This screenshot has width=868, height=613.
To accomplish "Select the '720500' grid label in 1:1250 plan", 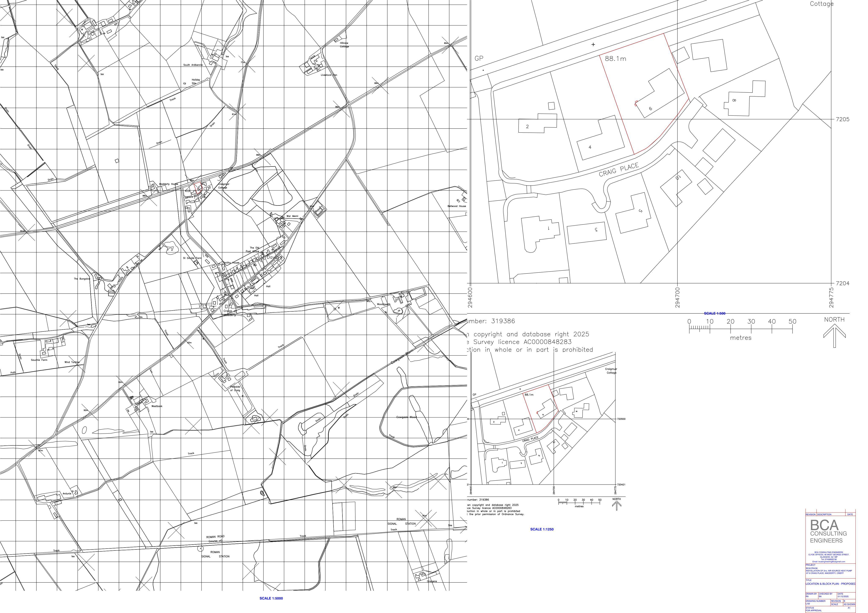I will pos(622,419).
